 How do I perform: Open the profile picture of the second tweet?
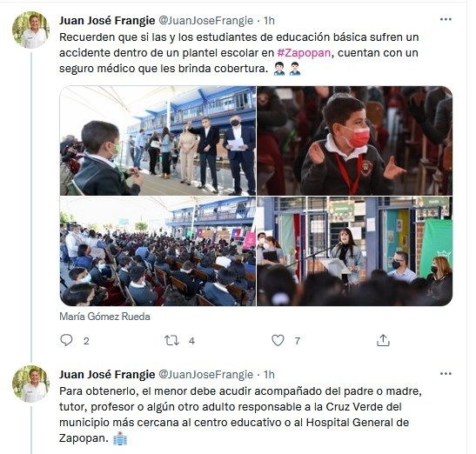click(x=30, y=384)
